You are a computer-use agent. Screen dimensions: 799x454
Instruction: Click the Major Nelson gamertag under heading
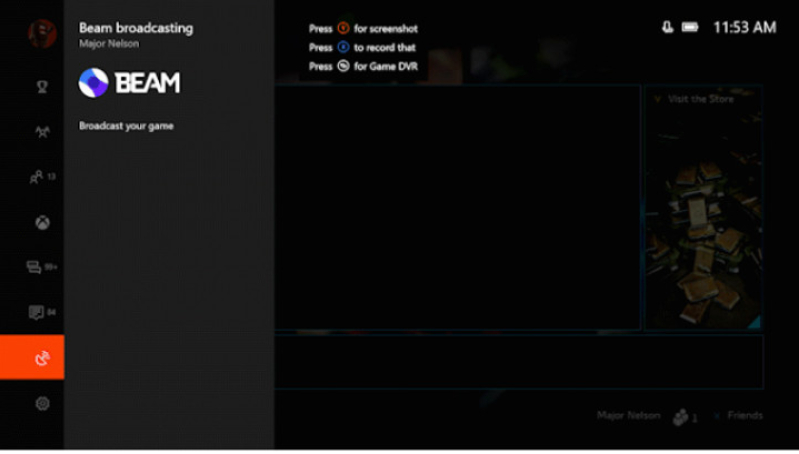(109, 44)
